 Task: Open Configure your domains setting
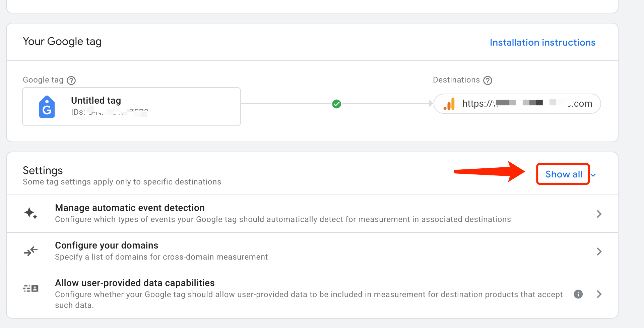pyautogui.click(x=107, y=245)
